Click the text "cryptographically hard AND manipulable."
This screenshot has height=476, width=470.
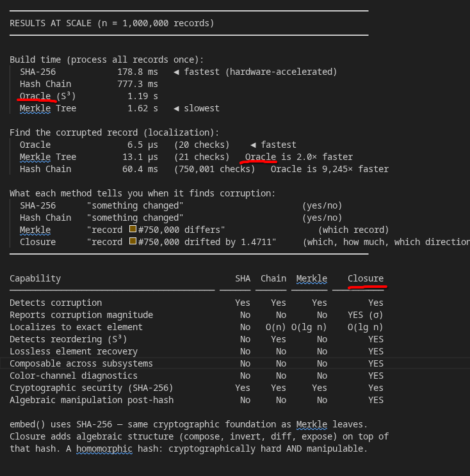pos(268,448)
